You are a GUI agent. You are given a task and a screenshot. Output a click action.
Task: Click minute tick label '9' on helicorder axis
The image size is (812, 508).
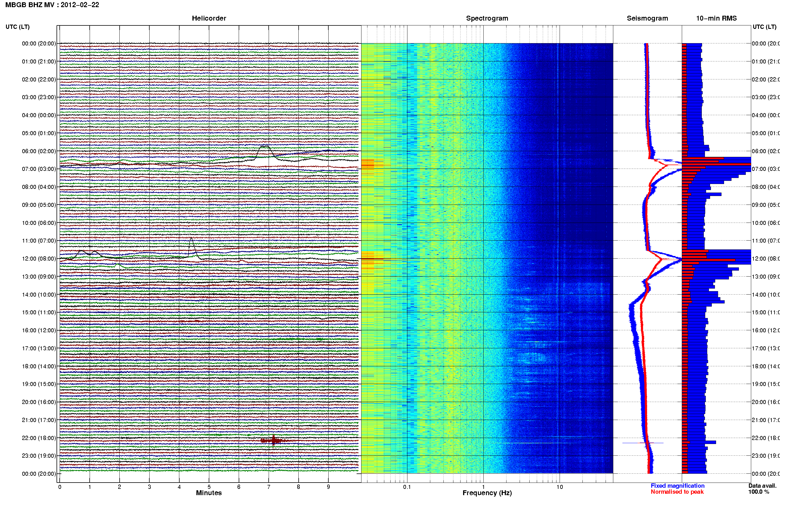point(328,487)
